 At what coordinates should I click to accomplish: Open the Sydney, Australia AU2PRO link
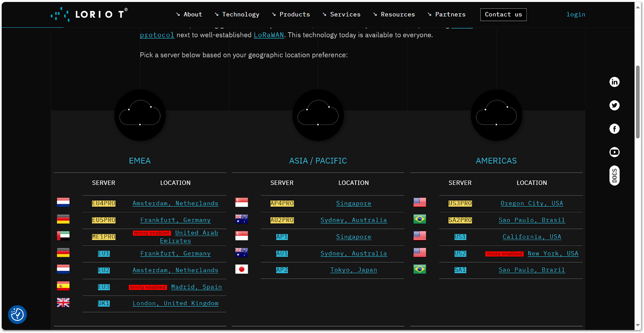[354, 220]
